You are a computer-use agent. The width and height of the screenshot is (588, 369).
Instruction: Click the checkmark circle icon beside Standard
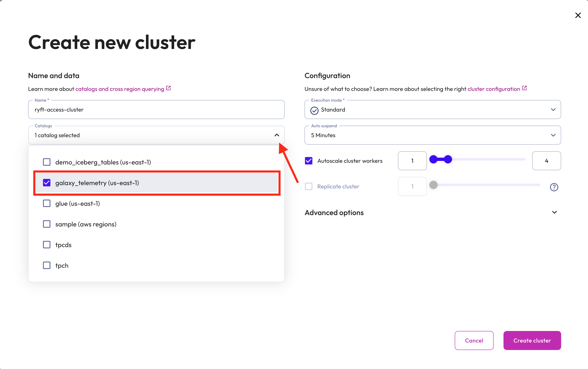tap(314, 110)
